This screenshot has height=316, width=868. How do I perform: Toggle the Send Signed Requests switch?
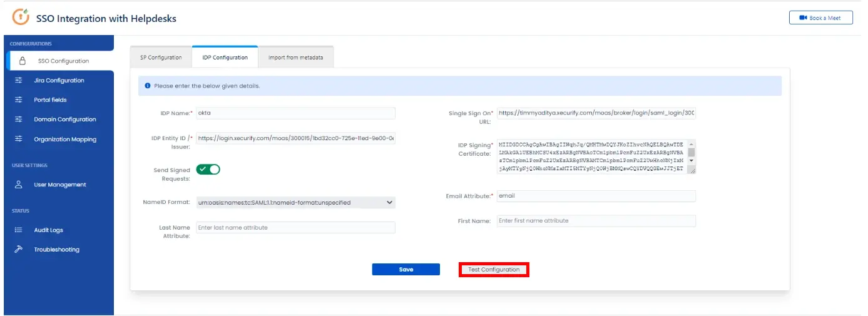(x=208, y=170)
